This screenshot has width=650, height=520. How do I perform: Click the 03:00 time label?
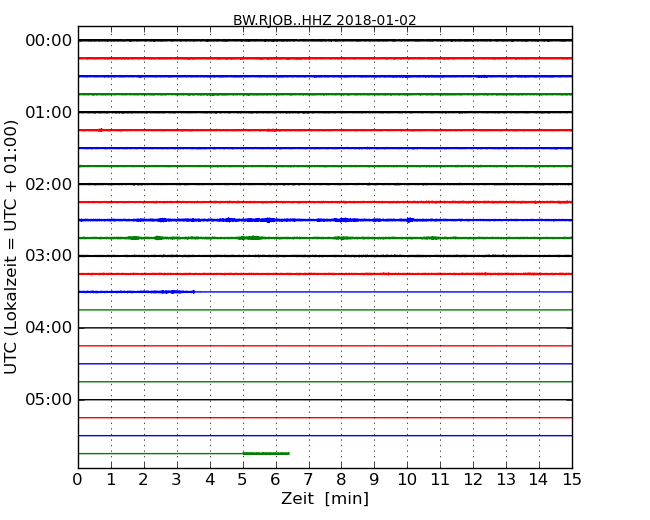click(49, 256)
